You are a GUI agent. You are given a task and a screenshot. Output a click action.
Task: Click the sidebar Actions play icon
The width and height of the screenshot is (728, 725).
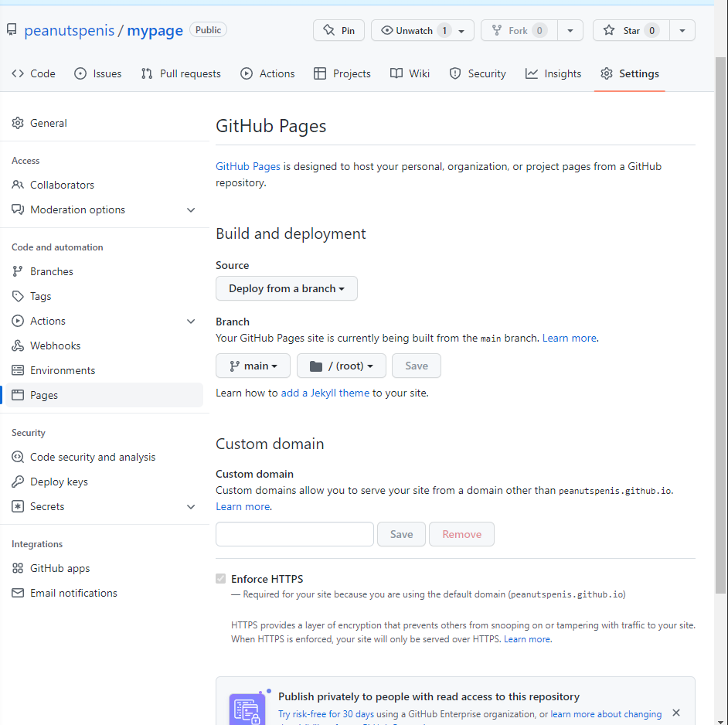point(18,321)
